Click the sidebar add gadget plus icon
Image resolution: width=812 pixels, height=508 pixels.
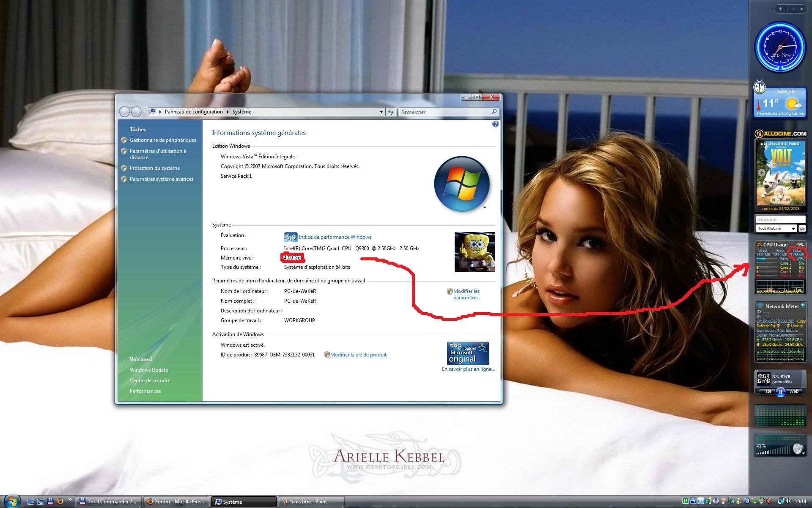click(x=780, y=8)
